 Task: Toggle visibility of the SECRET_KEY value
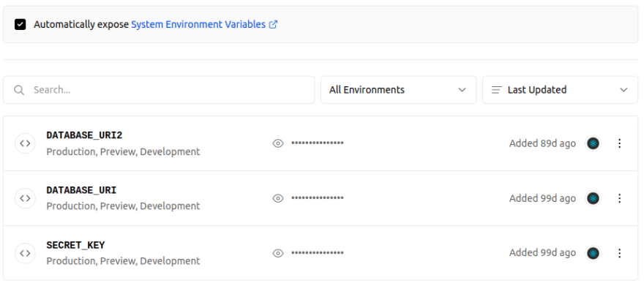point(278,253)
